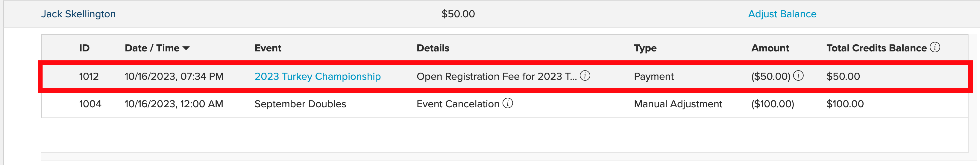
Task: Click Jack Skellington's $50.00 balance amount
Action: tap(458, 14)
